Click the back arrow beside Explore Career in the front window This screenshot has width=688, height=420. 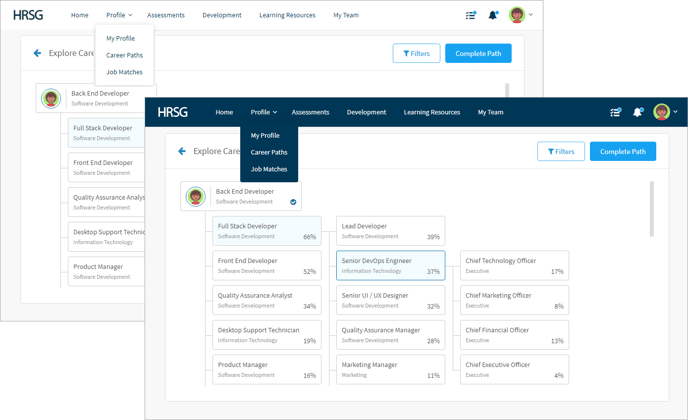(182, 151)
